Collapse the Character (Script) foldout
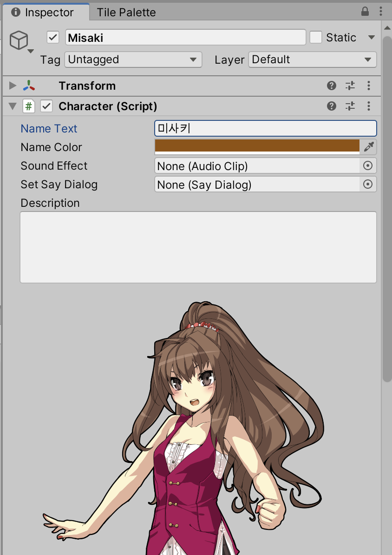The width and height of the screenshot is (392, 555). (13, 106)
